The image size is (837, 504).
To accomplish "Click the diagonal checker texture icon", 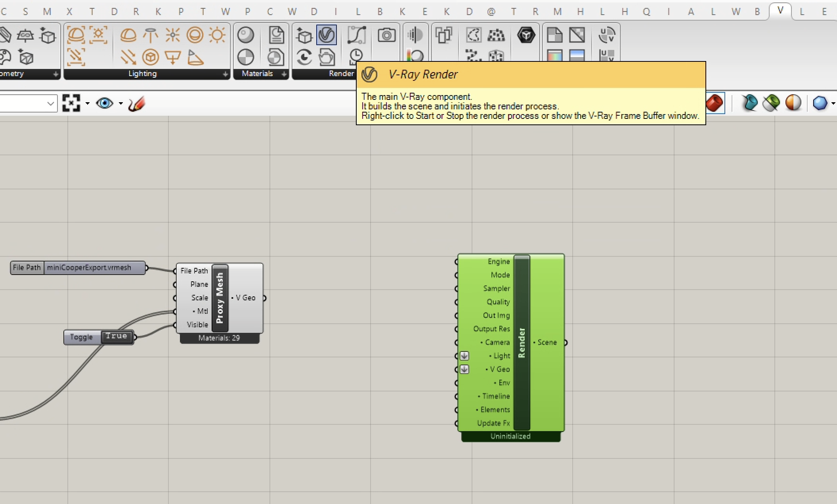I will (x=577, y=35).
